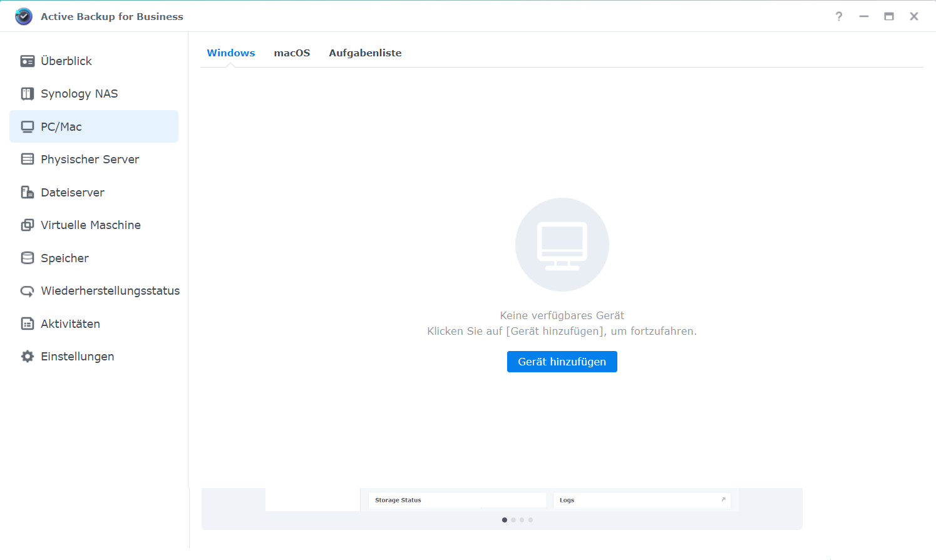Jump to the second carousel dot
Viewport: 936px width, 560px height.
(513, 520)
